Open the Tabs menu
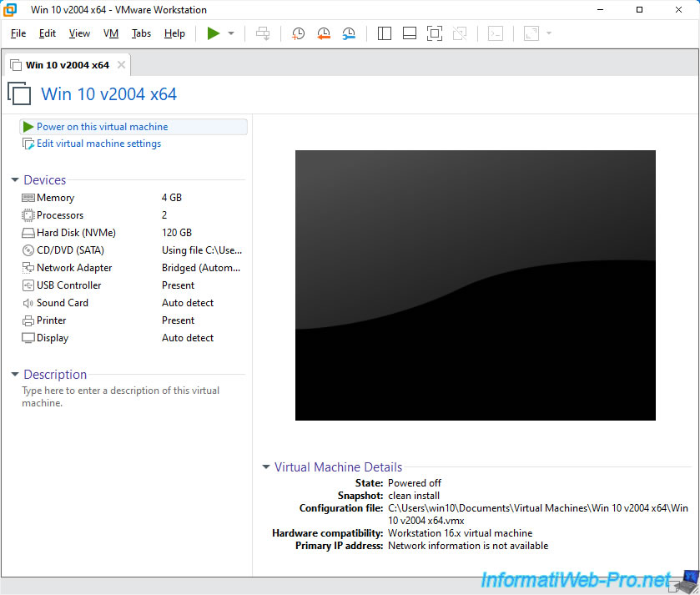The height and width of the screenshot is (595, 700). click(x=141, y=33)
